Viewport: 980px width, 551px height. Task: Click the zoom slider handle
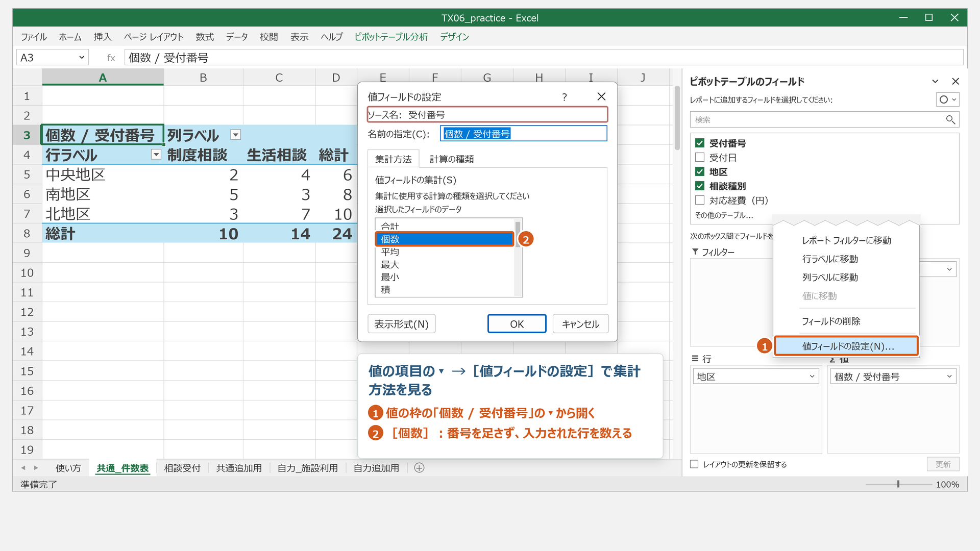(x=898, y=484)
